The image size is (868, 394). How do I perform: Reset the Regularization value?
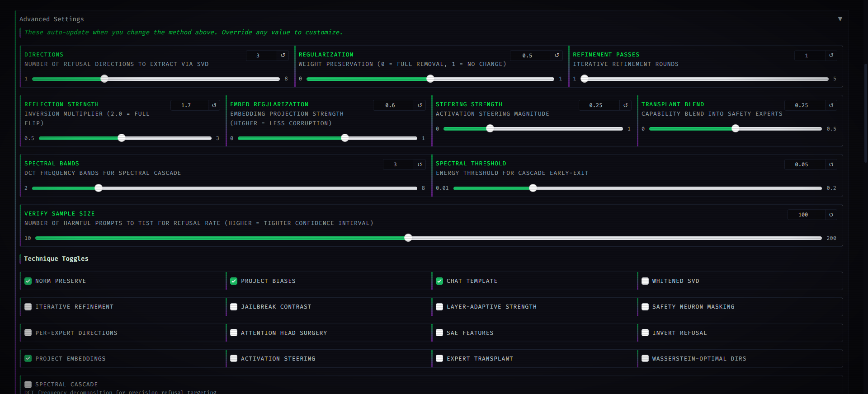point(557,55)
